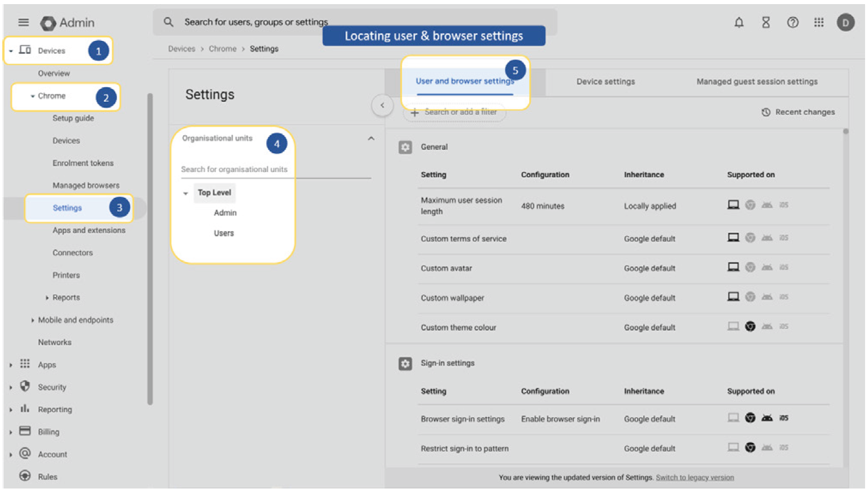Click the Enable browser sign-in value
This screenshot has height=492, width=868.
tap(560, 419)
